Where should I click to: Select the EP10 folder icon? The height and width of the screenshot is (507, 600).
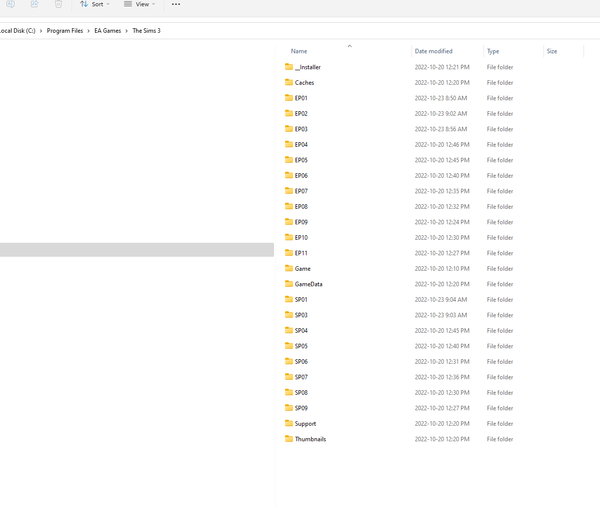click(x=289, y=237)
